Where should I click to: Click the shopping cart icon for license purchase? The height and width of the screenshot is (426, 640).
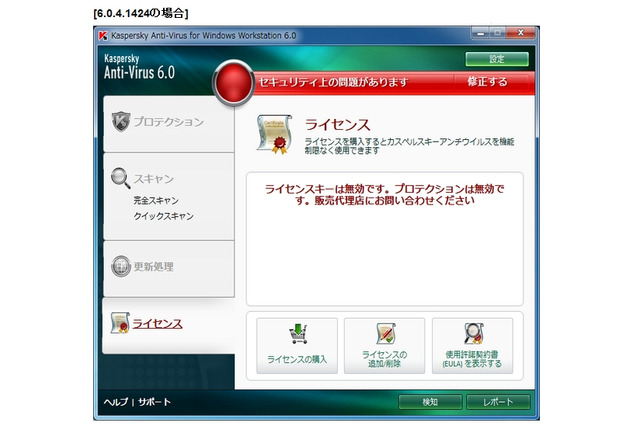coord(298,334)
